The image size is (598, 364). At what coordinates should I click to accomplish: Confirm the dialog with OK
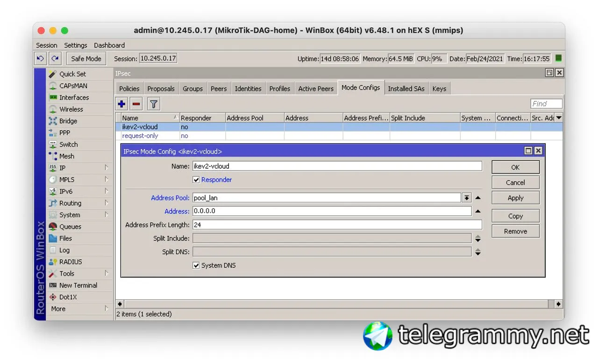(x=515, y=167)
